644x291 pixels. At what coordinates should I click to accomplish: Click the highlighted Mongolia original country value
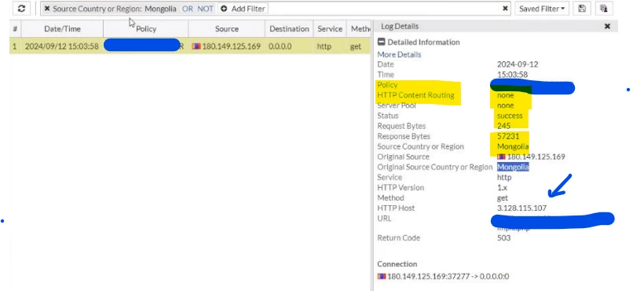(x=513, y=167)
